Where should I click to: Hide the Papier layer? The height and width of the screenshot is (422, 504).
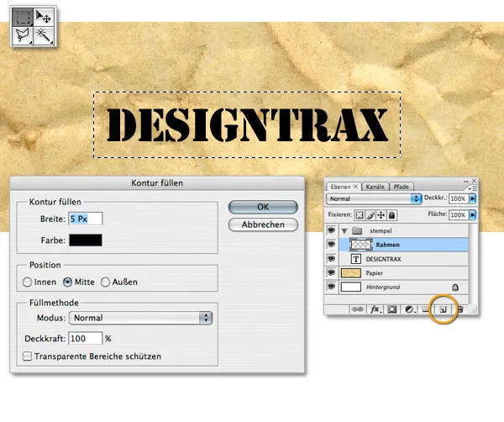[x=332, y=273]
